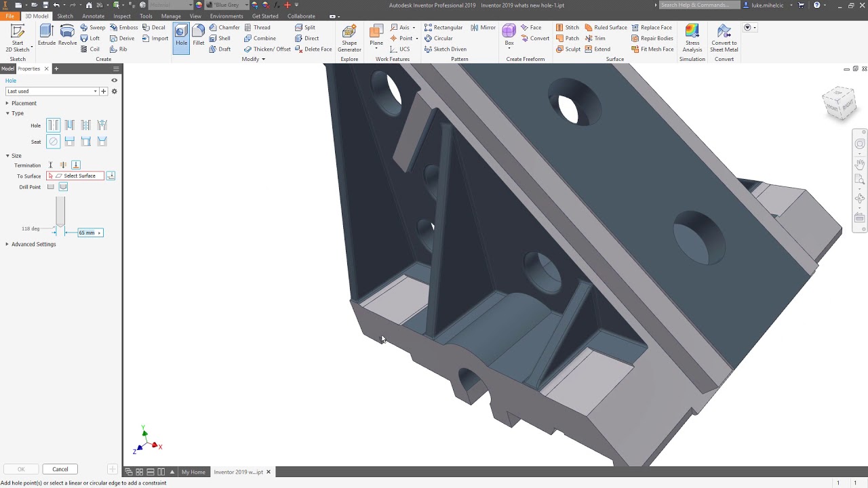Collapse the Size section

[x=14, y=156]
